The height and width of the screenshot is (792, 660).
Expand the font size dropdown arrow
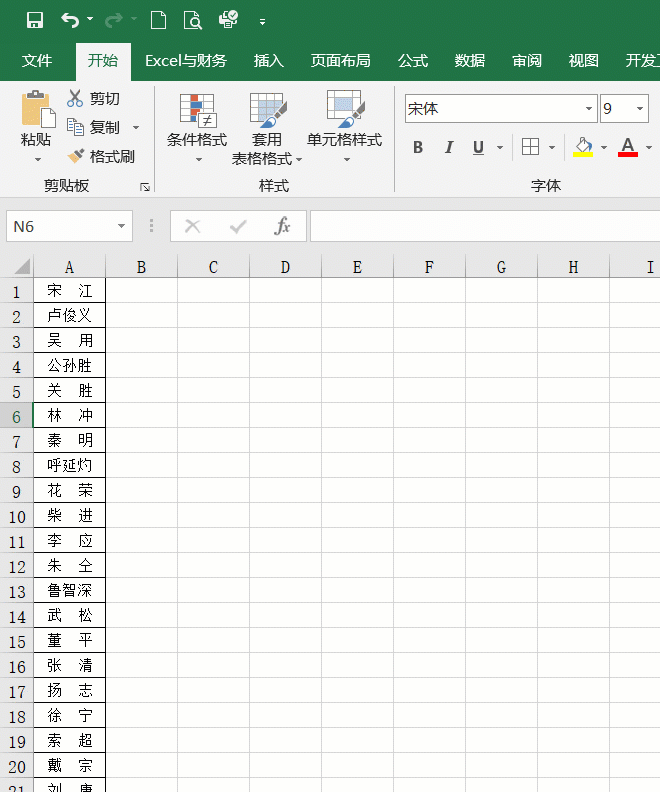[x=640, y=109]
